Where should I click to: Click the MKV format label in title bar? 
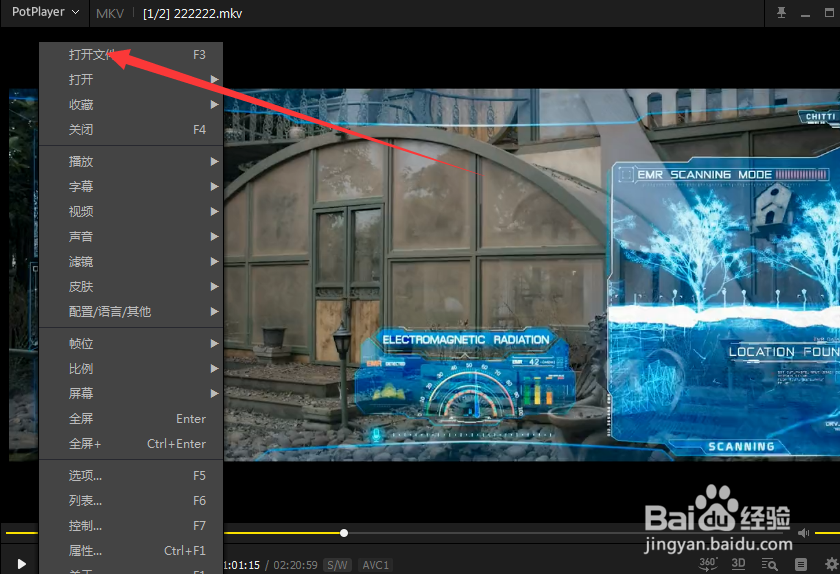tap(110, 13)
